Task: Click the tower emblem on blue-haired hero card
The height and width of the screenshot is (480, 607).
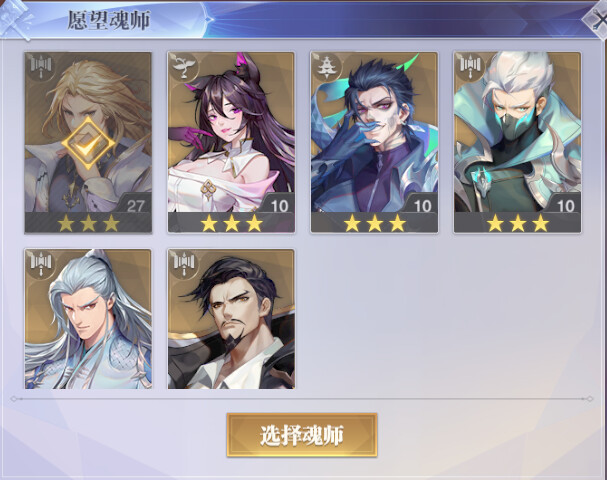Action: [x=327, y=68]
